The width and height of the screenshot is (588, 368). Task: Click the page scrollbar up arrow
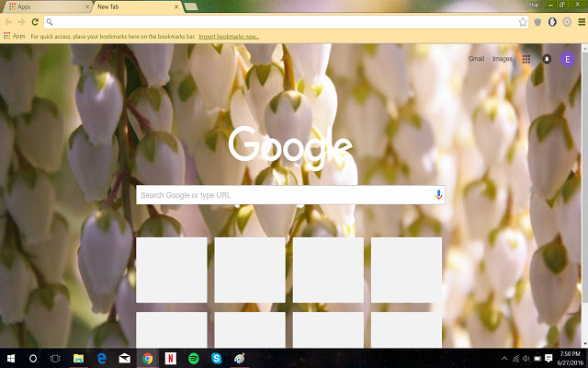[x=584, y=48]
